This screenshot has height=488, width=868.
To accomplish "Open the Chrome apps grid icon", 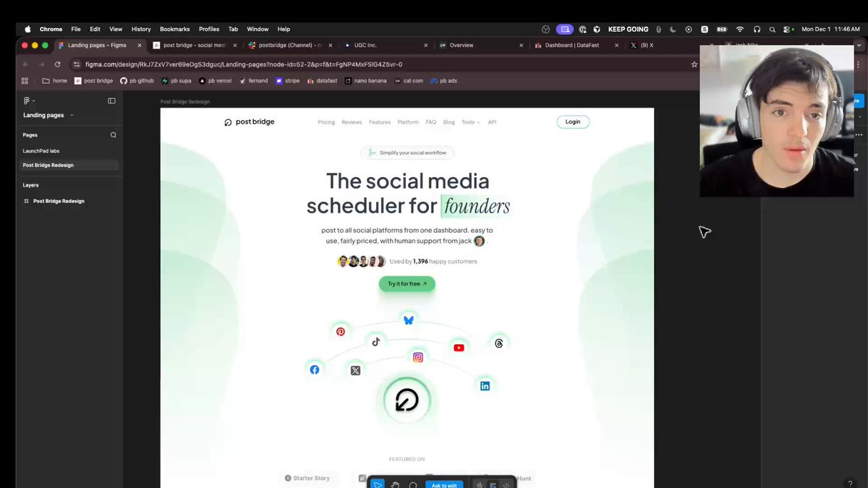I will point(25,81).
